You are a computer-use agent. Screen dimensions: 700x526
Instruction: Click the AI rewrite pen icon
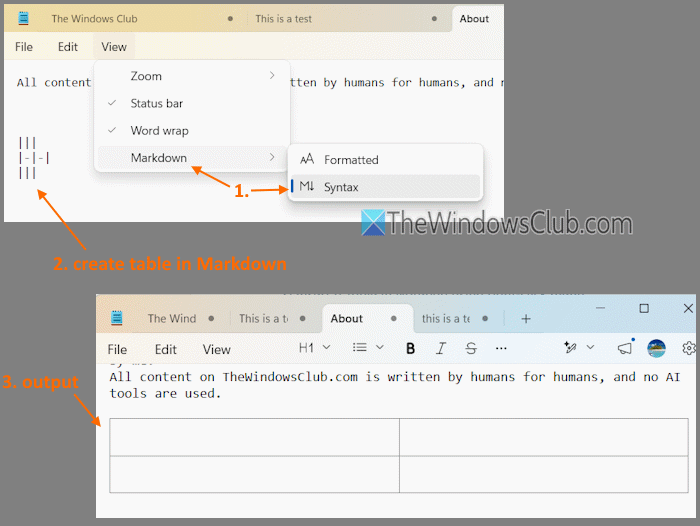(570, 347)
